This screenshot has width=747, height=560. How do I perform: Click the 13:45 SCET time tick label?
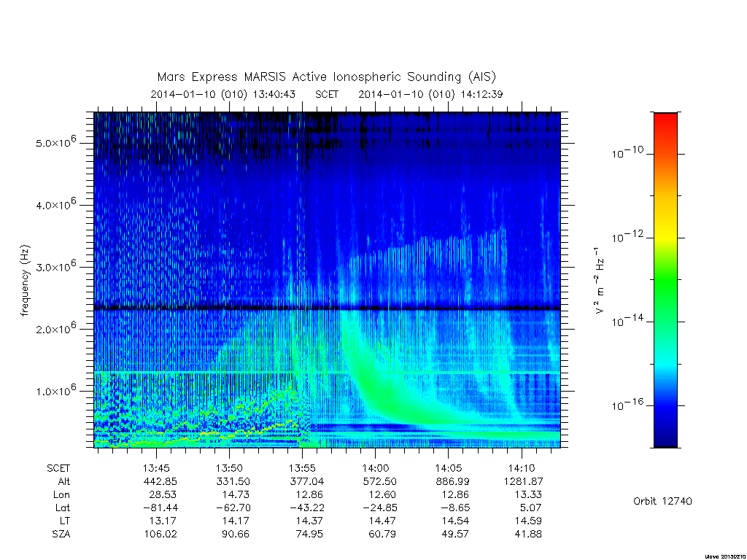[x=156, y=468]
